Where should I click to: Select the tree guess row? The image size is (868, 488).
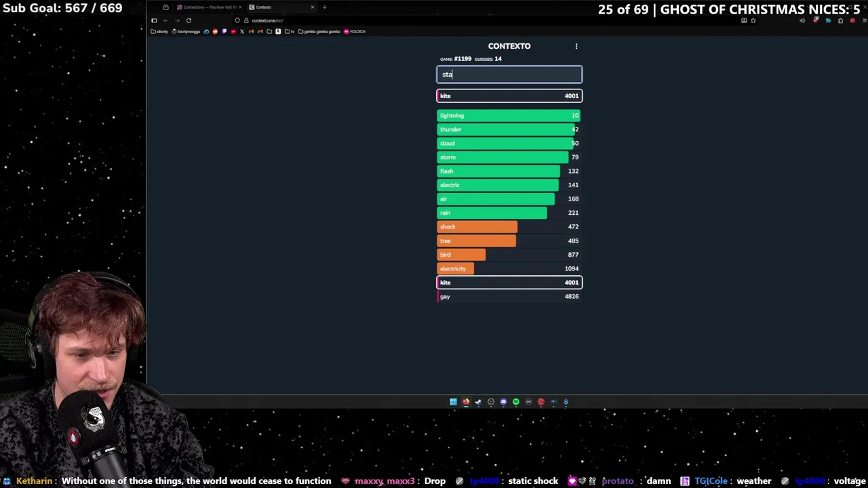point(509,241)
